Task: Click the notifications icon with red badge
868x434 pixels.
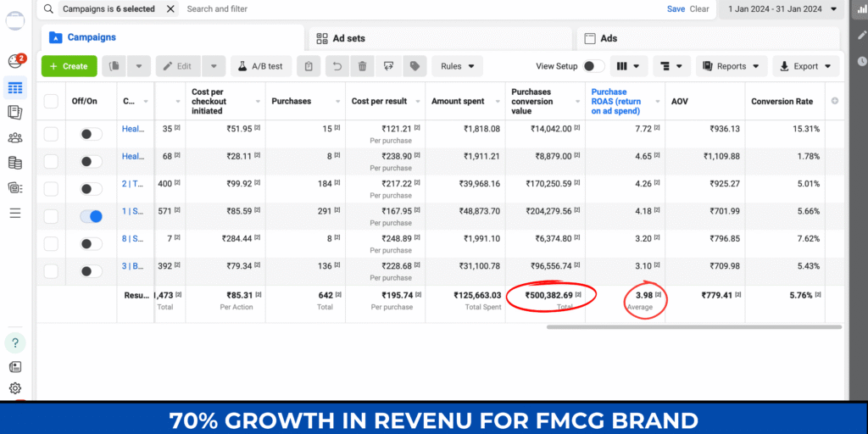Action: pyautogui.click(x=14, y=61)
